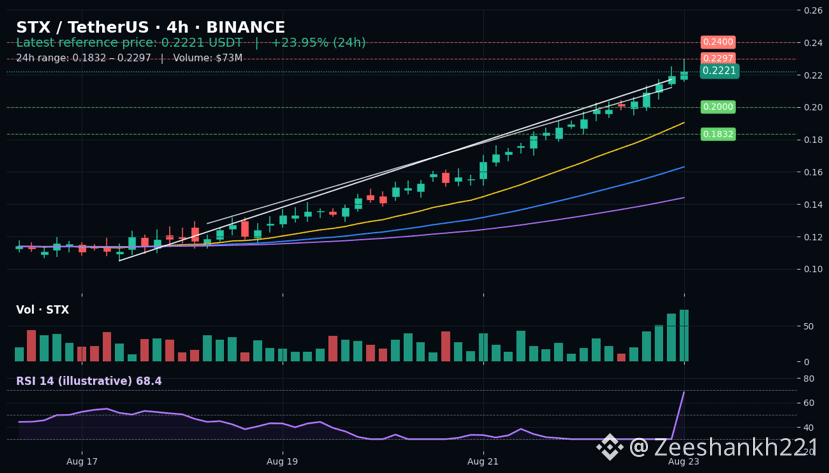Click the 0.10 price axis label

813,270
